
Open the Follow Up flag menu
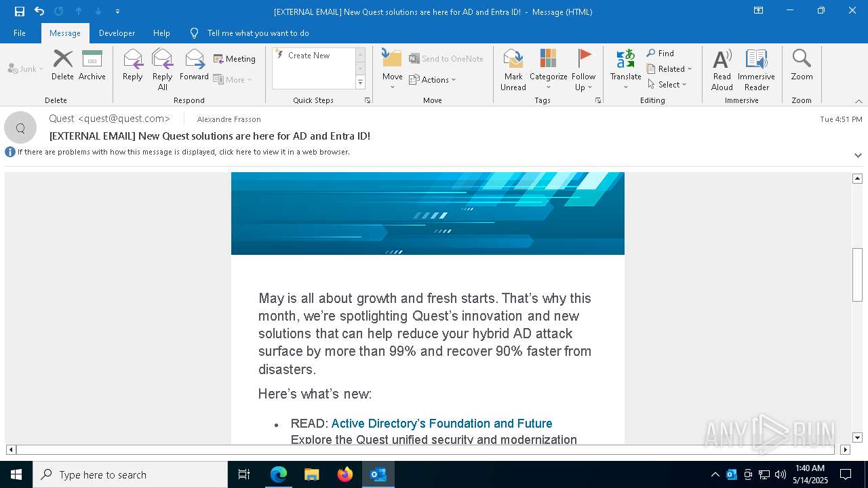click(583, 70)
